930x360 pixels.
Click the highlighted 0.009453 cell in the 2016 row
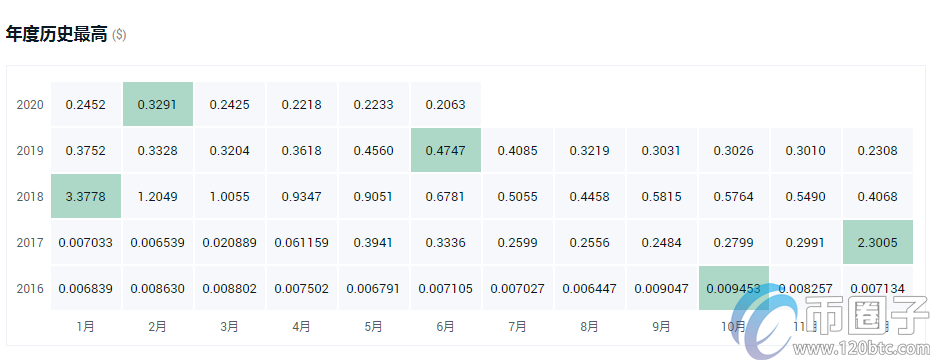pyautogui.click(x=734, y=288)
